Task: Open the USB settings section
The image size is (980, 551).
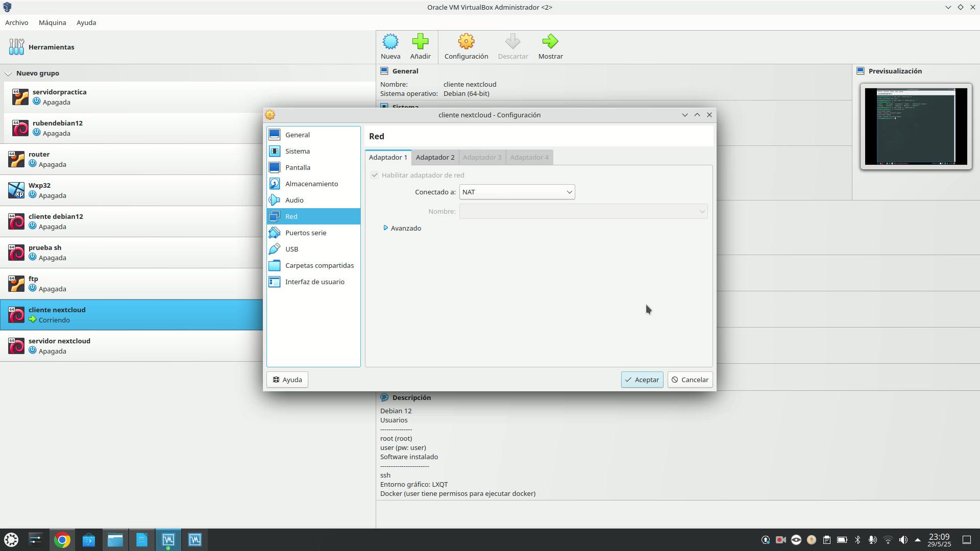Action: coord(291,249)
